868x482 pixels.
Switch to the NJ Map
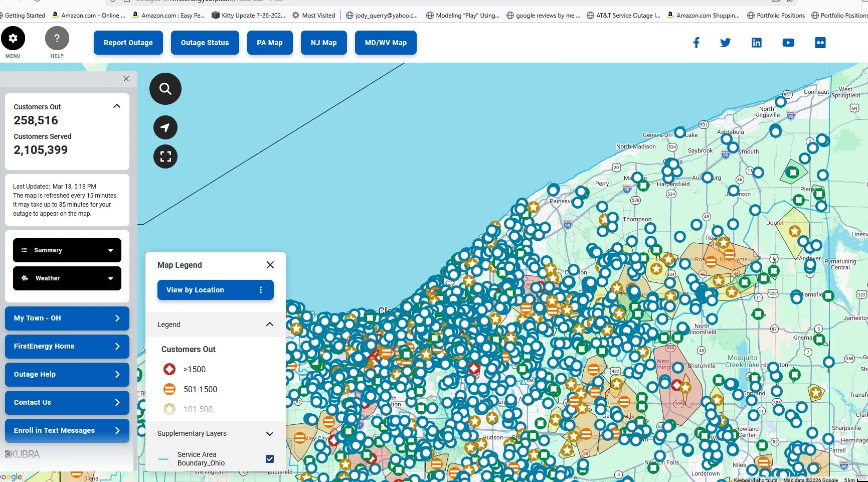click(324, 43)
